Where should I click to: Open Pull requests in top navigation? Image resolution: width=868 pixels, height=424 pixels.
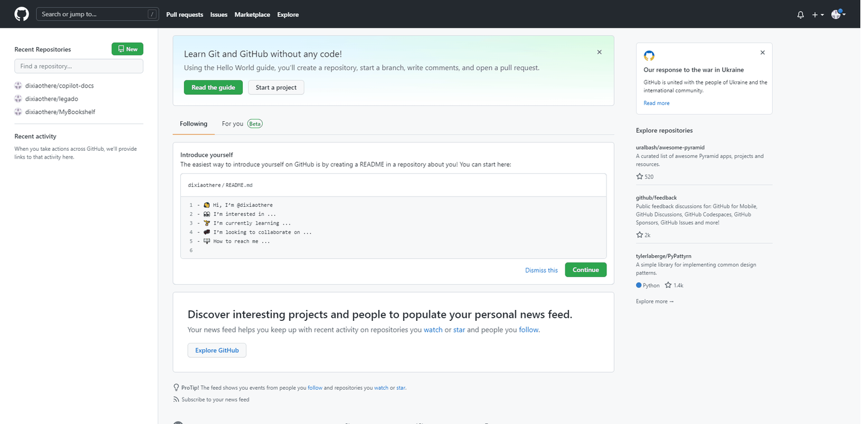[x=184, y=14]
